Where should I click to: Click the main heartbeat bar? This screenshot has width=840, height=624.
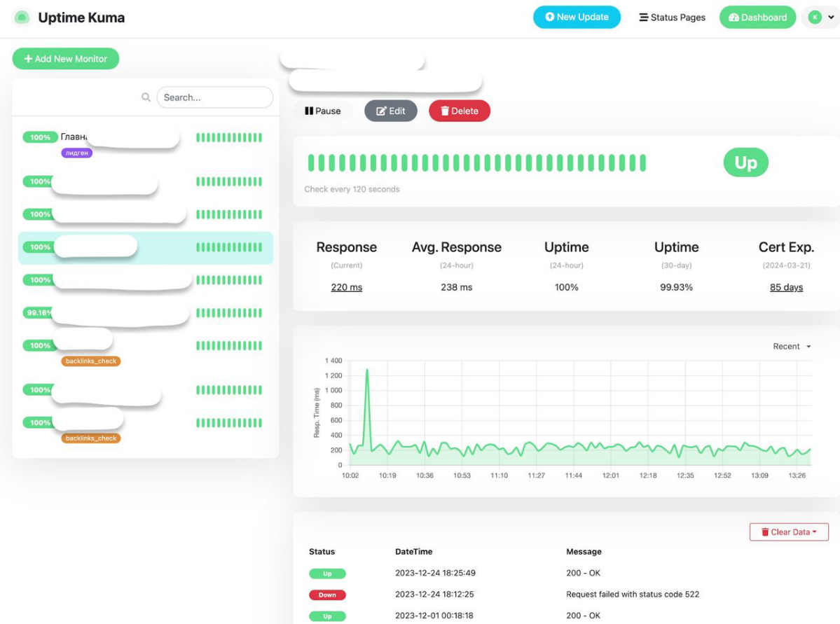[x=477, y=162]
